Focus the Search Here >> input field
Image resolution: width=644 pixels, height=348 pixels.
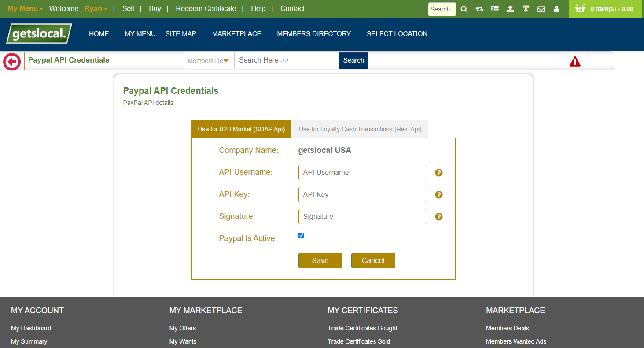[x=286, y=60]
